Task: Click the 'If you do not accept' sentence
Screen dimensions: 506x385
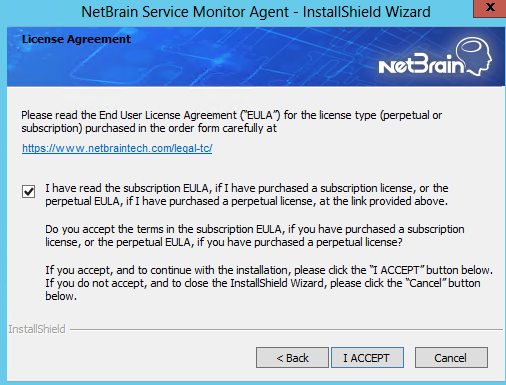Action: tap(263, 289)
